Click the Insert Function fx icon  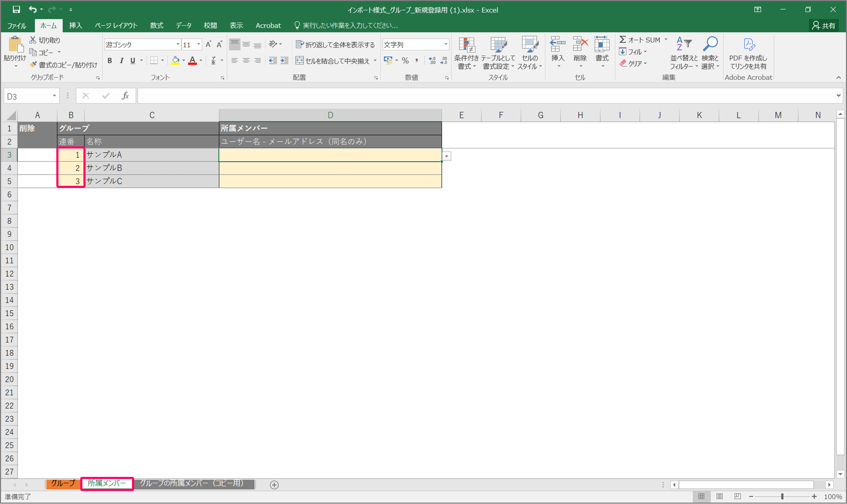pos(125,96)
